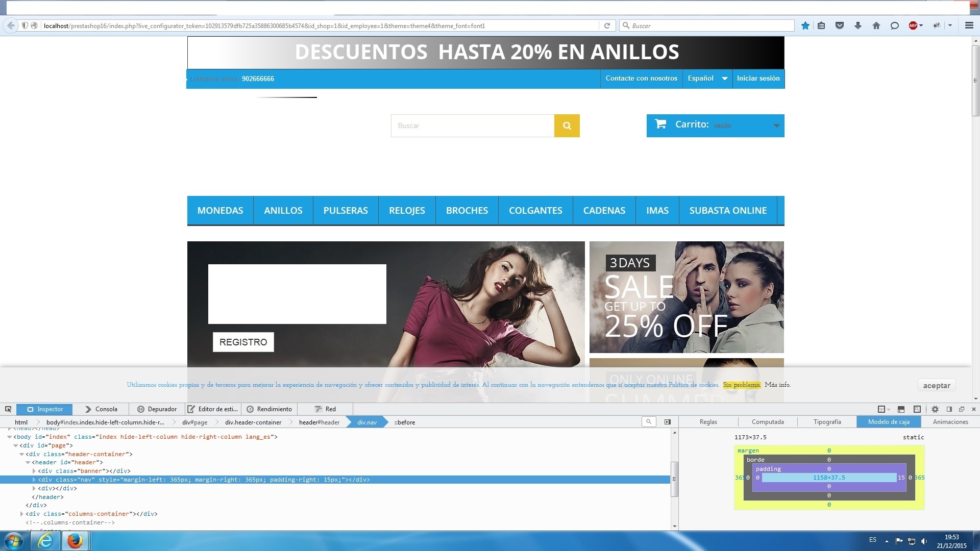Expand the selected div class nav node
Viewport: 980px width, 551px height.
tap(34, 480)
